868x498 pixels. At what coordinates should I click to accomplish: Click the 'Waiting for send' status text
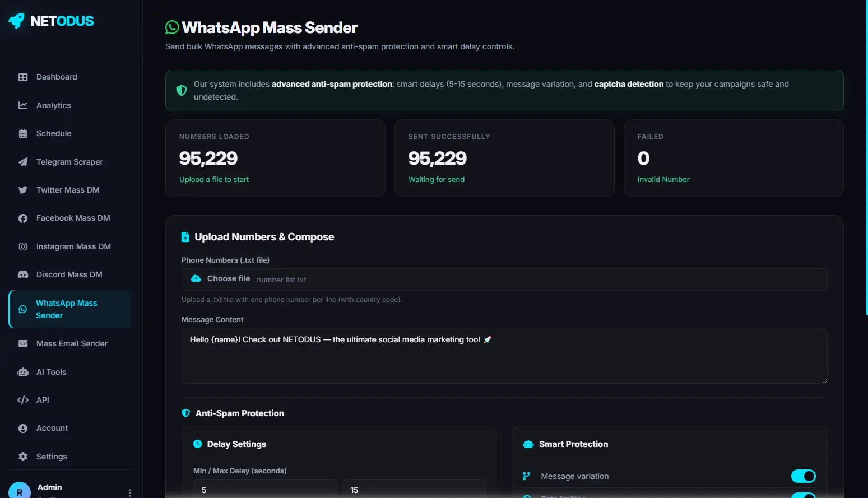(x=437, y=180)
